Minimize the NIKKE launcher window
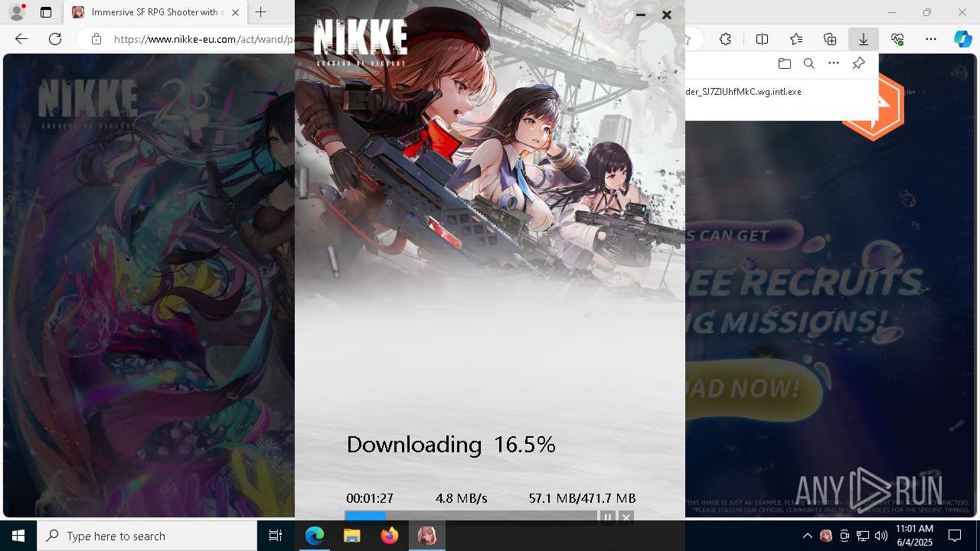The width and height of the screenshot is (980, 551). pyautogui.click(x=641, y=15)
